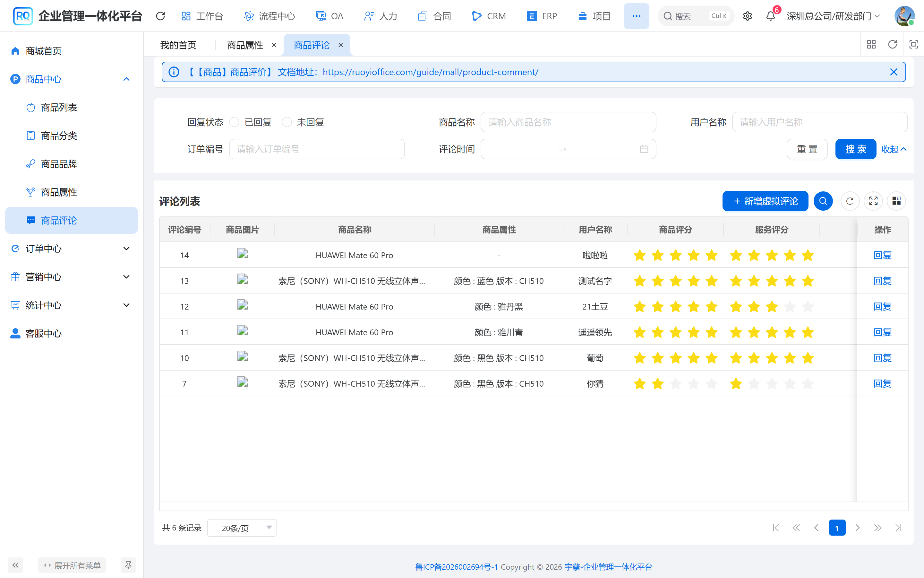Expand the 订单中心 menu

point(72,249)
